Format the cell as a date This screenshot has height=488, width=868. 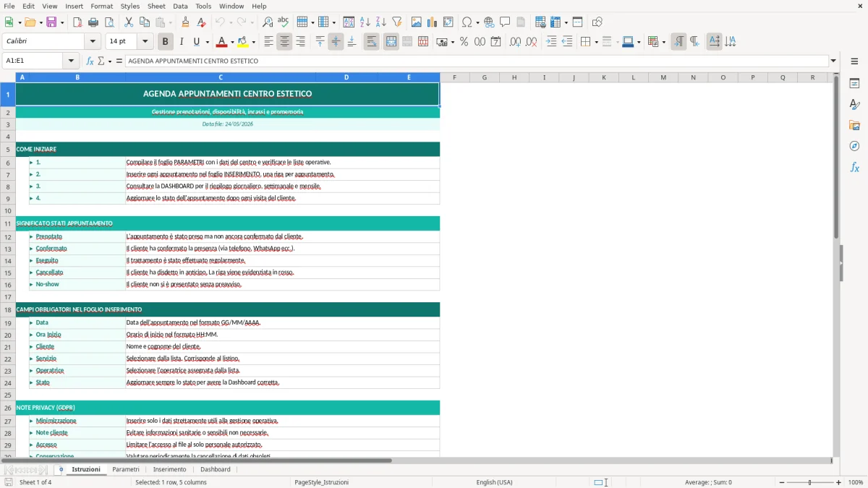(x=495, y=42)
